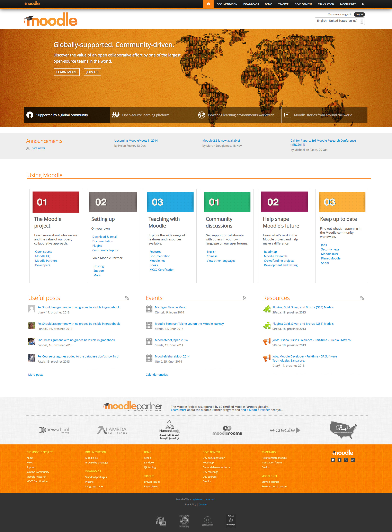392x532 pixels.
Task: Open LinkedIn icon in footer
Action: 353,460
